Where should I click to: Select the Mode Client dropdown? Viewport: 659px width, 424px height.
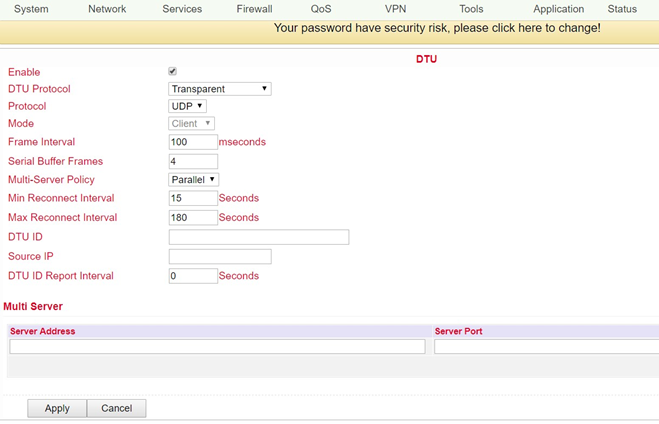click(191, 123)
